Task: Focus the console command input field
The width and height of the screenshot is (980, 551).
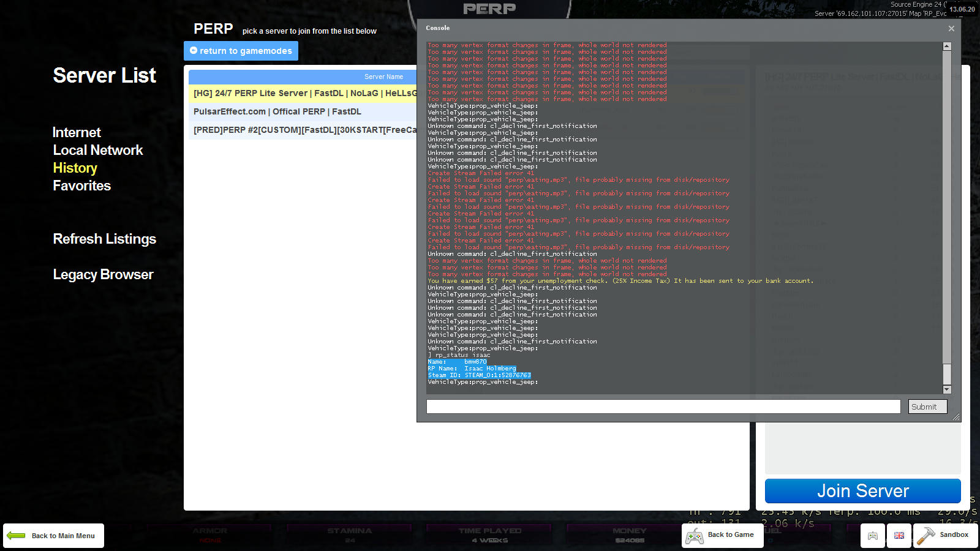Action: (x=663, y=407)
